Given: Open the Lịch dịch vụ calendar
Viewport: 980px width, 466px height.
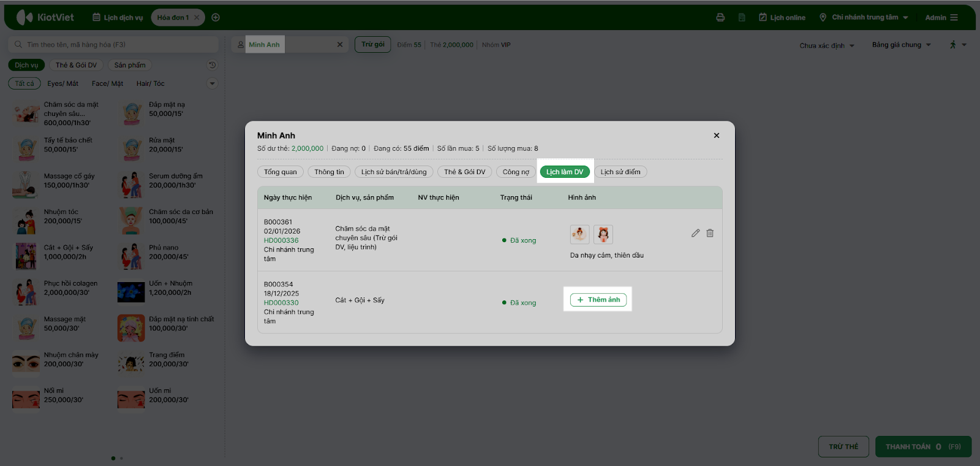Looking at the screenshot, I should 118,17.
